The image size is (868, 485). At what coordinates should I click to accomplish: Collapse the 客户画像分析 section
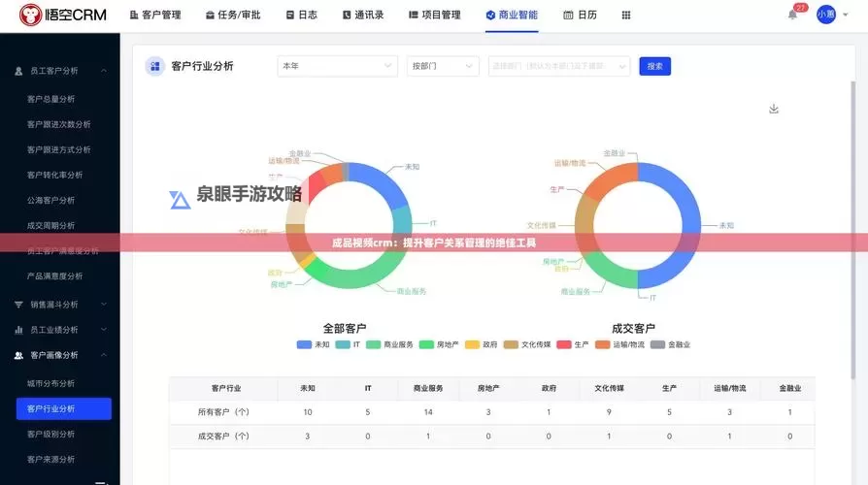[104, 355]
